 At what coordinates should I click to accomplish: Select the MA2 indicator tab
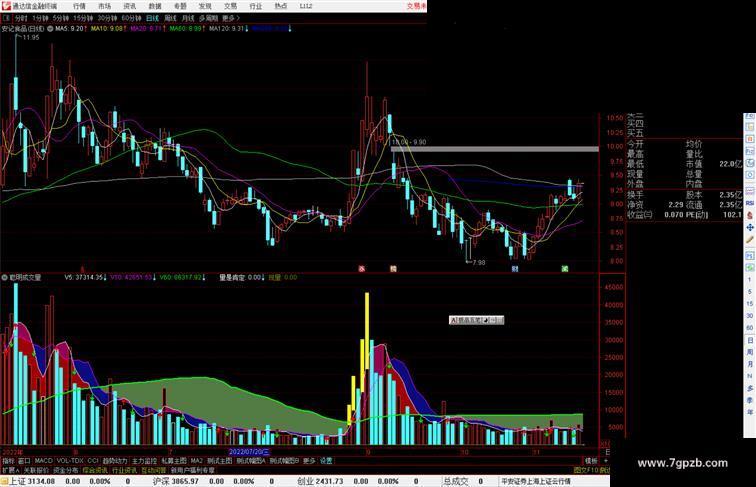point(196,461)
